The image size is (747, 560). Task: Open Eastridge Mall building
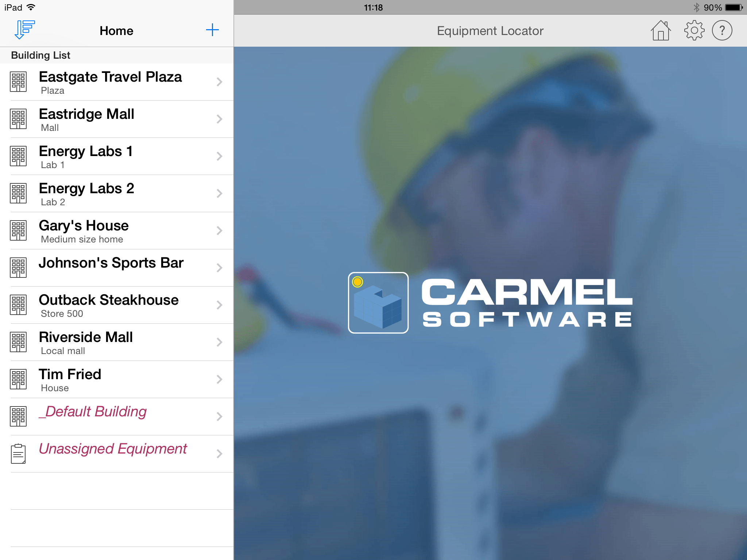click(x=117, y=119)
